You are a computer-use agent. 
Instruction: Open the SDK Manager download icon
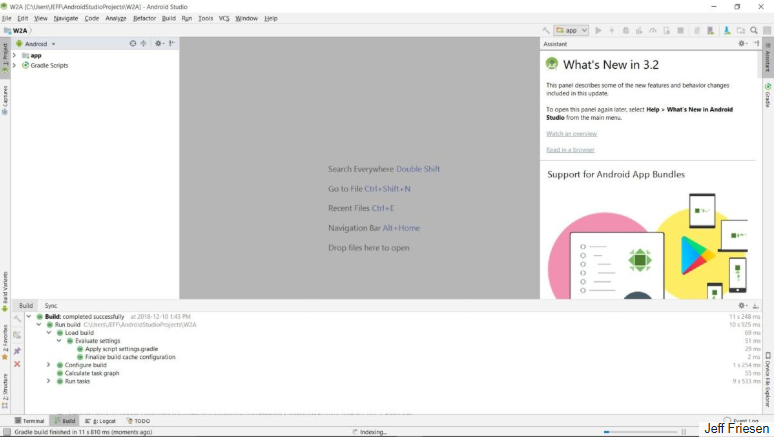pos(727,30)
